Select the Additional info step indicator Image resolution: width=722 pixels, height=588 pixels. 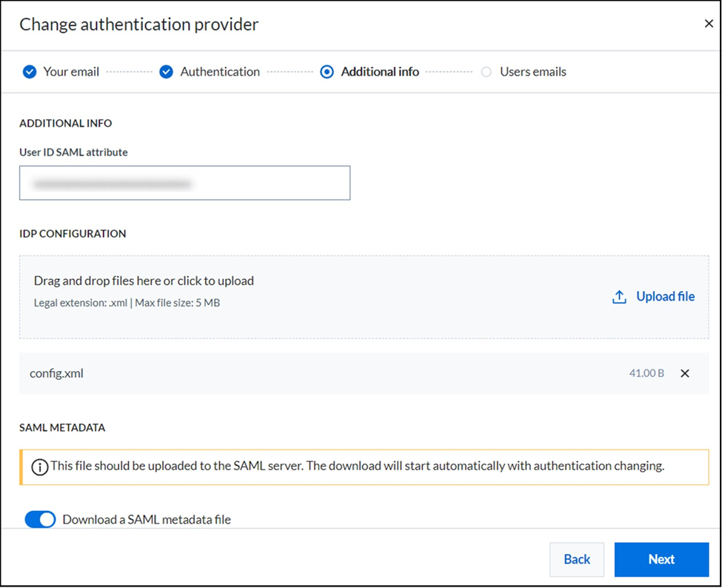[x=327, y=72]
